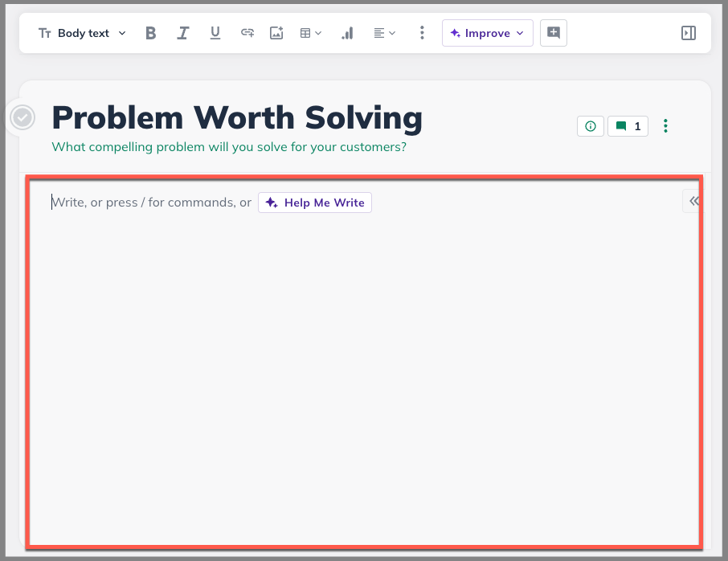Show section info instructions
This screenshot has height=561, width=728.
coord(590,126)
